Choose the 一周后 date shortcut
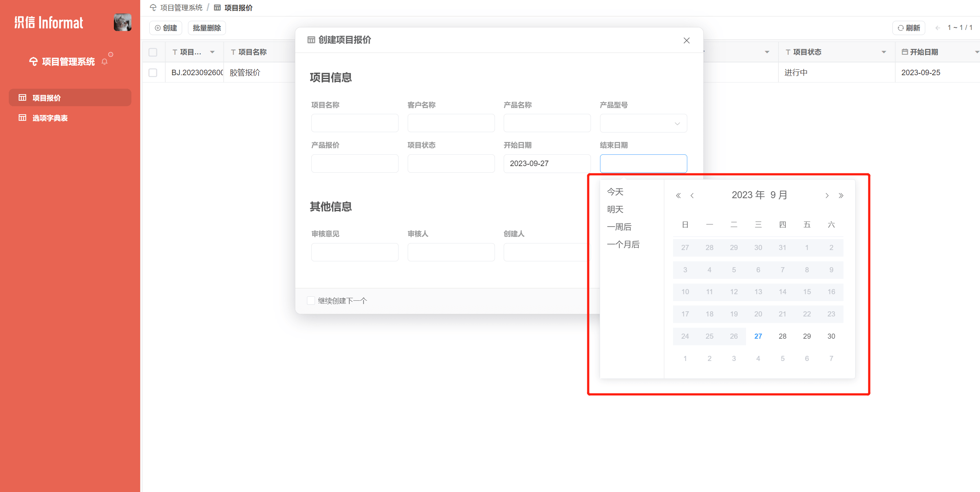980x492 pixels. click(619, 227)
